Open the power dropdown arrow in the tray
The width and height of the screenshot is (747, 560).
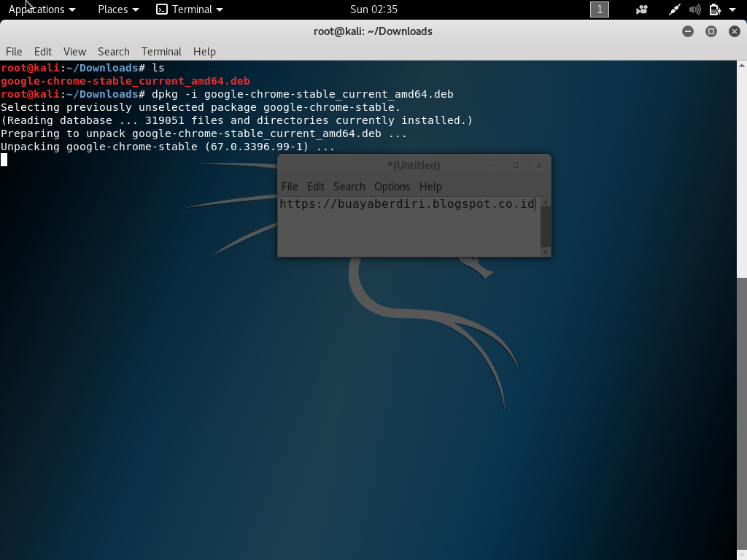pyautogui.click(x=731, y=9)
